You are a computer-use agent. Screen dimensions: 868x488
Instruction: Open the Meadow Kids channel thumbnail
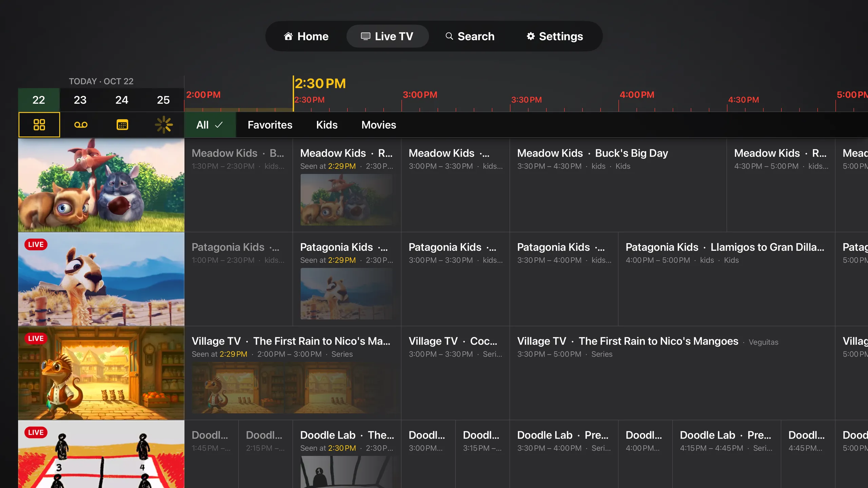pos(101,185)
